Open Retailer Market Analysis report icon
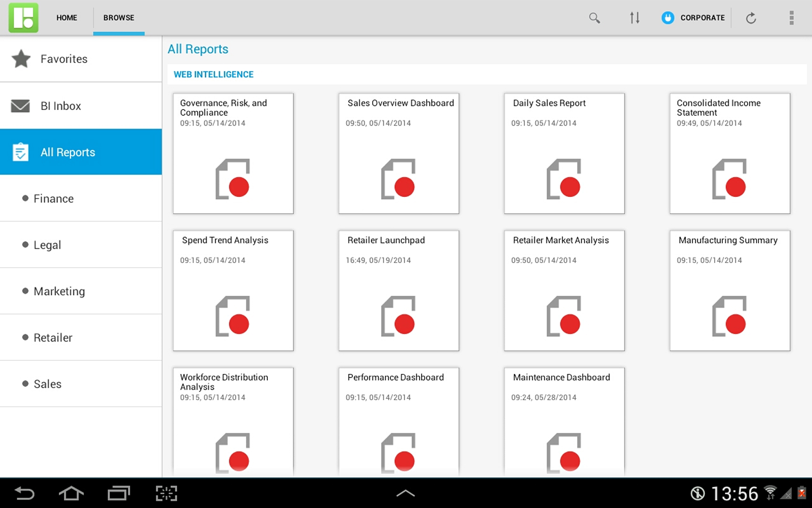The height and width of the screenshot is (508, 812). (x=564, y=316)
